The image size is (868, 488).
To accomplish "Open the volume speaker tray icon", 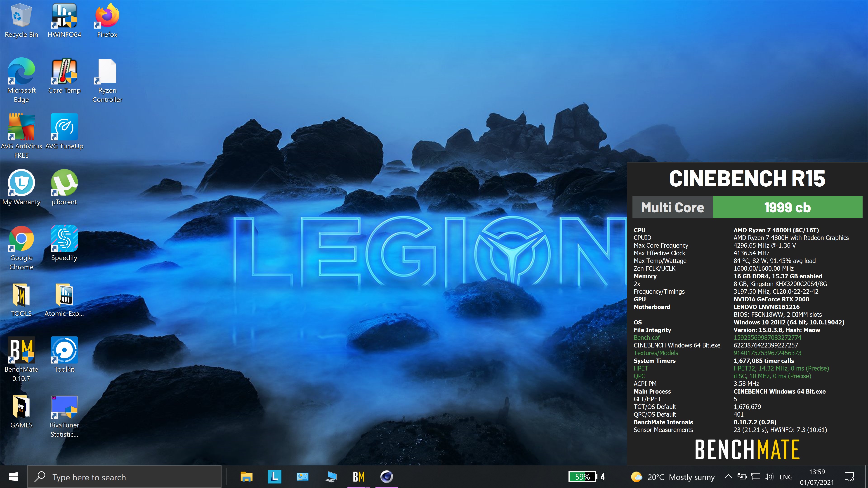I will pos(769,477).
